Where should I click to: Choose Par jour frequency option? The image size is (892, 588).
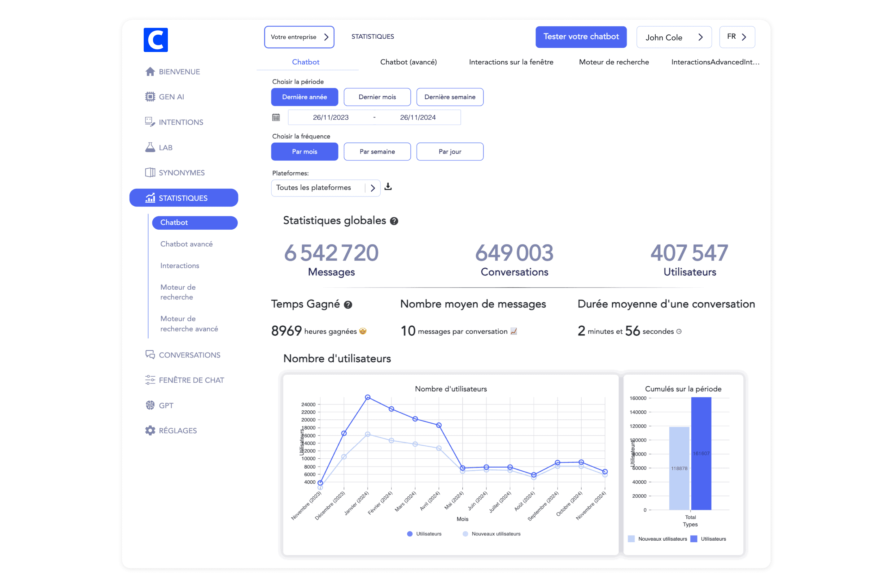(x=450, y=152)
